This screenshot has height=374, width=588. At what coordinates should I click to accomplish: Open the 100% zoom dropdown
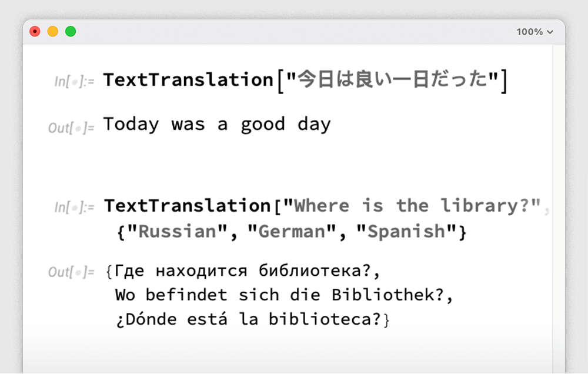click(534, 32)
